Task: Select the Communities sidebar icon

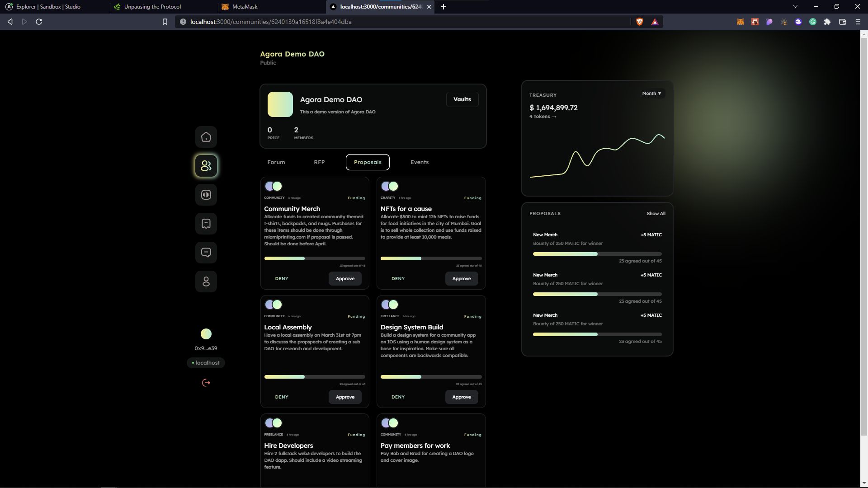Action: 206,166
